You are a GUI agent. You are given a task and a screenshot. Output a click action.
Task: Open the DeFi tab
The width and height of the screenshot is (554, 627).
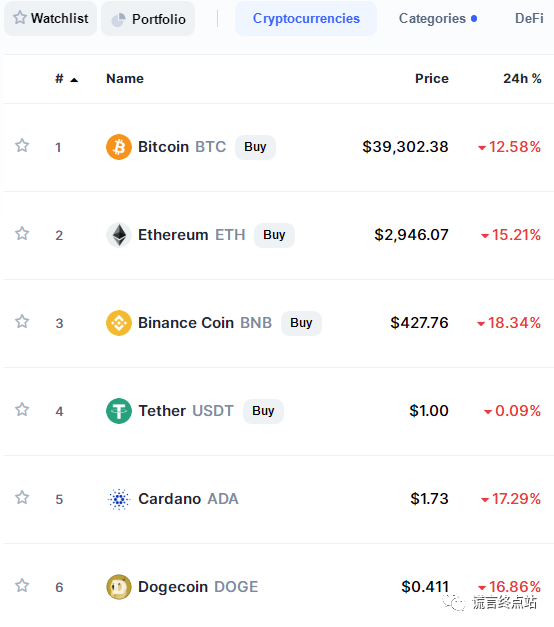coord(529,18)
